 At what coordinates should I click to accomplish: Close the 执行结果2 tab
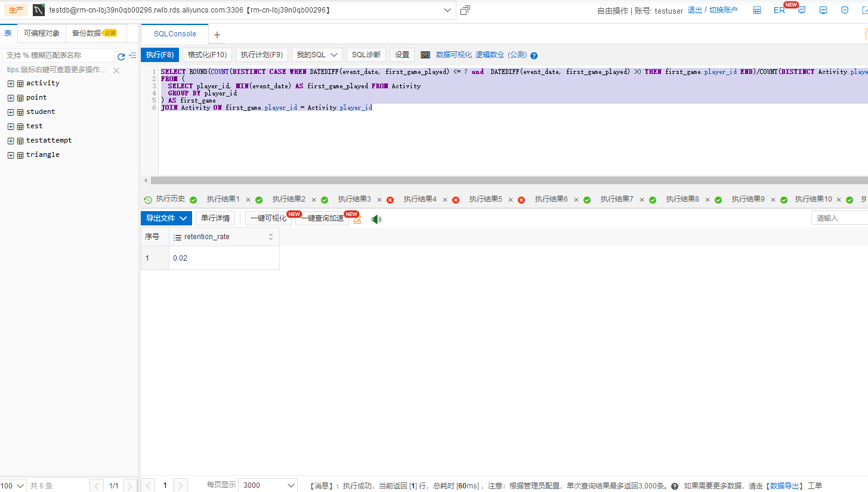pyautogui.click(x=314, y=200)
